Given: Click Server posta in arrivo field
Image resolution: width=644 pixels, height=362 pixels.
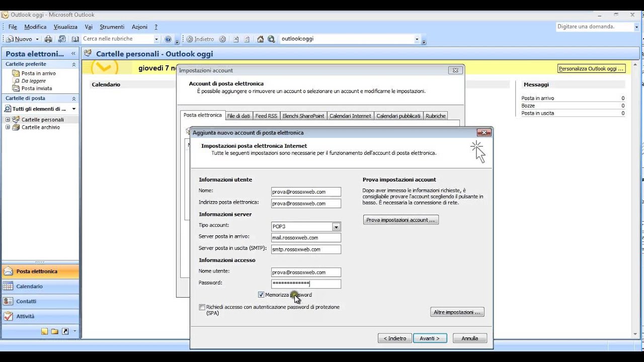Looking at the screenshot, I should click(x=306, y=238).
